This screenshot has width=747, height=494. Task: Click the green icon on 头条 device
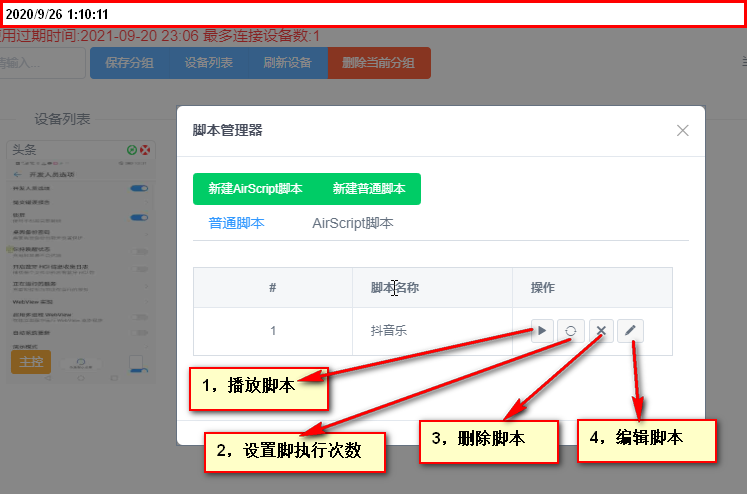[x=132, y=150]
